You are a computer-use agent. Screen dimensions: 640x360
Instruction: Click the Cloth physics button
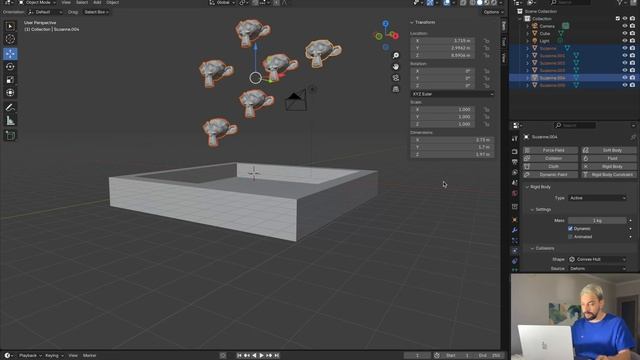point(550,167)
